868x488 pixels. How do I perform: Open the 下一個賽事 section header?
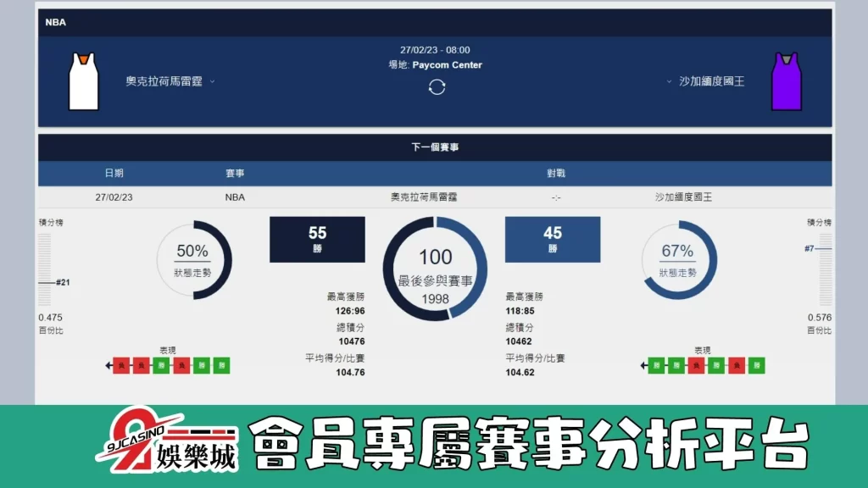pyautogui.click(x=434, y=145)
